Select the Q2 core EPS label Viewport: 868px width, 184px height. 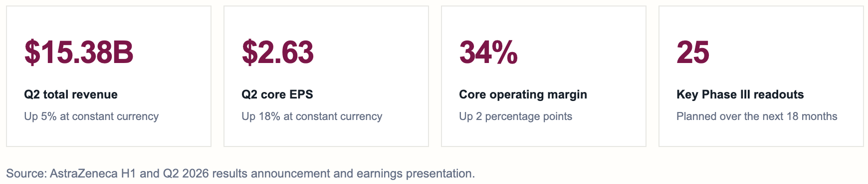tap(277, 94)
